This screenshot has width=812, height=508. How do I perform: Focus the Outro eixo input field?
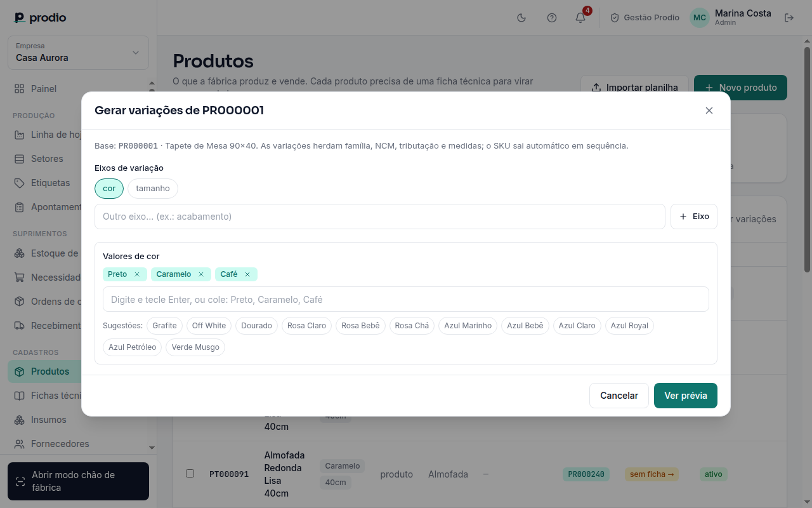[380, 217]
